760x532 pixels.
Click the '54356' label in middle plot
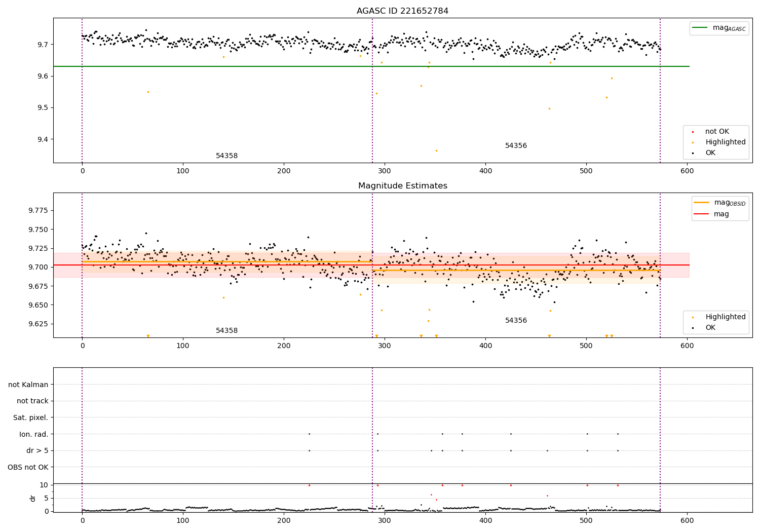[516, 321]
